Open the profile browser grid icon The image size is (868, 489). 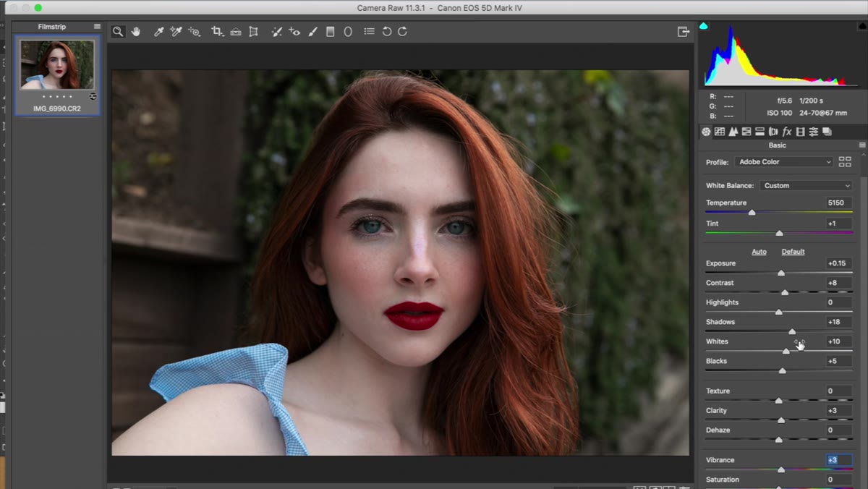845,162
